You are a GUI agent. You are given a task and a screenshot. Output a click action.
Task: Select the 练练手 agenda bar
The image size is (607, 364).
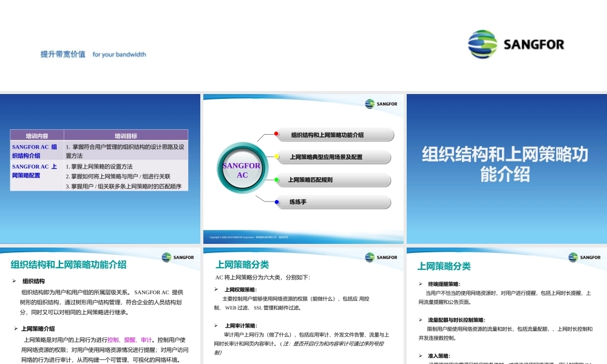point(334,202)
